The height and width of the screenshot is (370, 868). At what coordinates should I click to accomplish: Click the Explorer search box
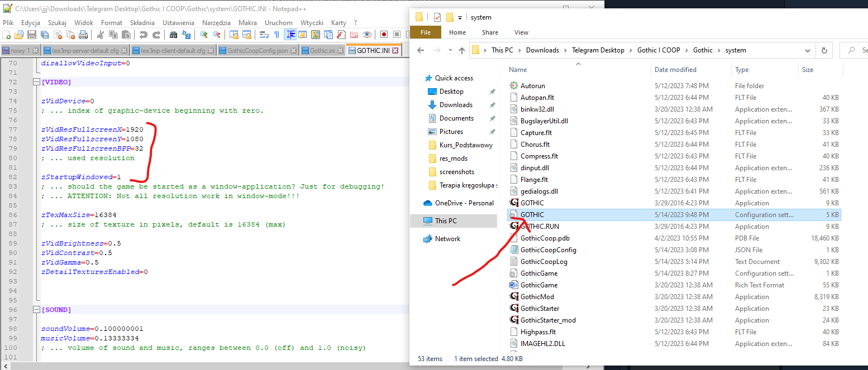[854, 50]
